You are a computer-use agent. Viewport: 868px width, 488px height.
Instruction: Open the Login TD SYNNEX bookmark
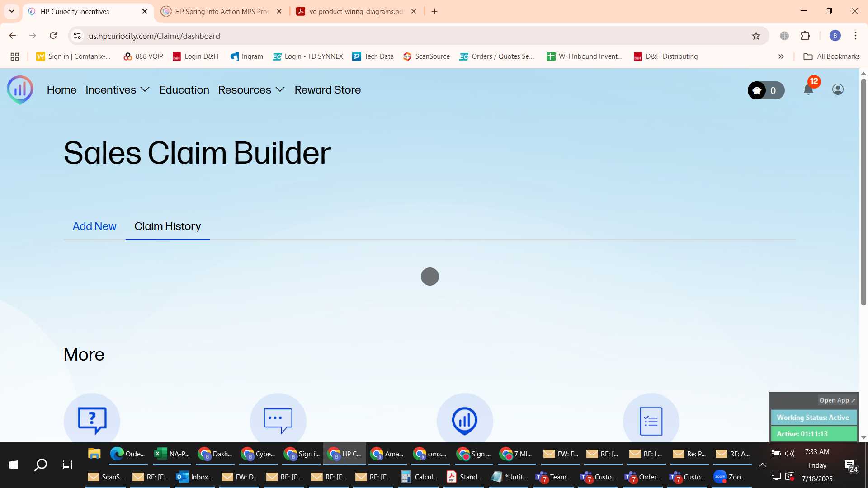coord(308,56)
